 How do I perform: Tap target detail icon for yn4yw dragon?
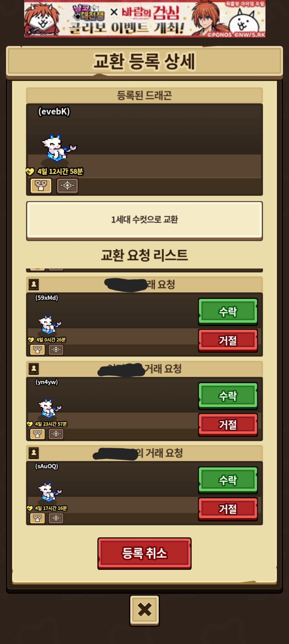pyautogui.click(x=56, y=434)
